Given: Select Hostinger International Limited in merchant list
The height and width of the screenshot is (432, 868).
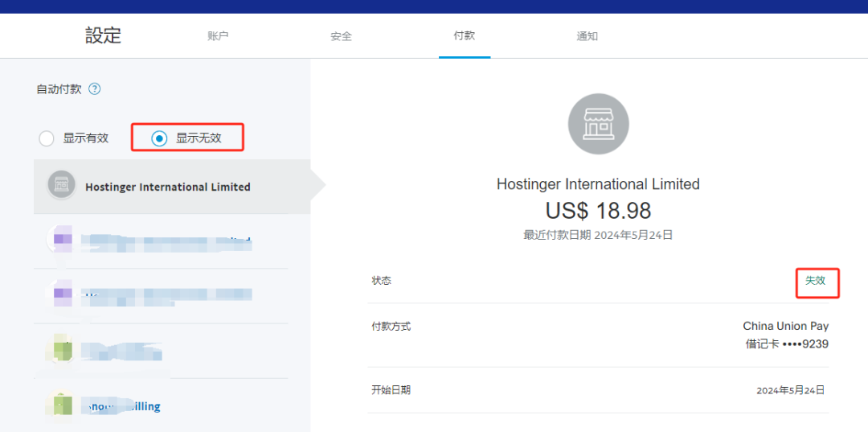Looking at the screenshot, I should coord(168,187).
